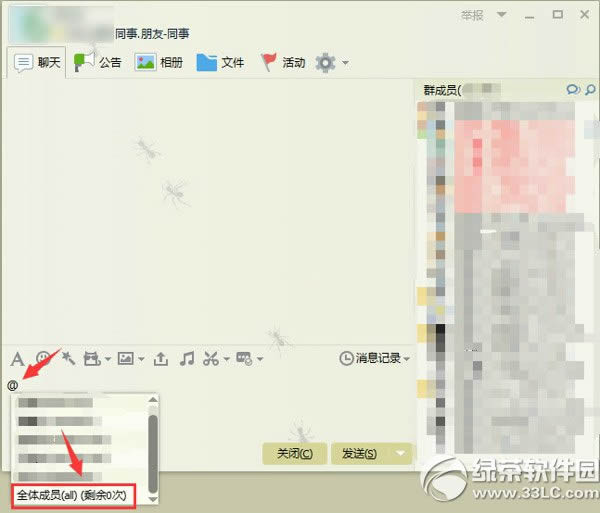Image resolution: width=600 pixels, height=513 pixels.
Task: Click the upload file icon
Action: tap(161, 359)
